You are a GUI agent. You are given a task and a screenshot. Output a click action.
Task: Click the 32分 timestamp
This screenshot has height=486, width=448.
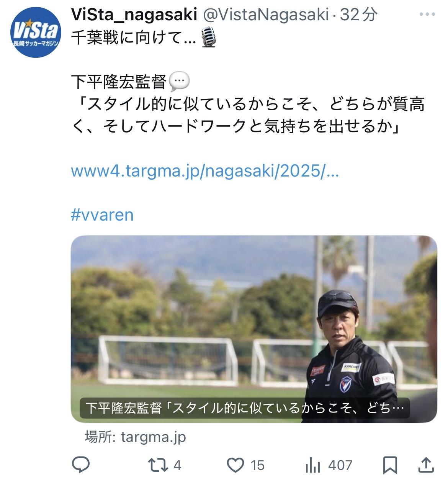point(359,15)
